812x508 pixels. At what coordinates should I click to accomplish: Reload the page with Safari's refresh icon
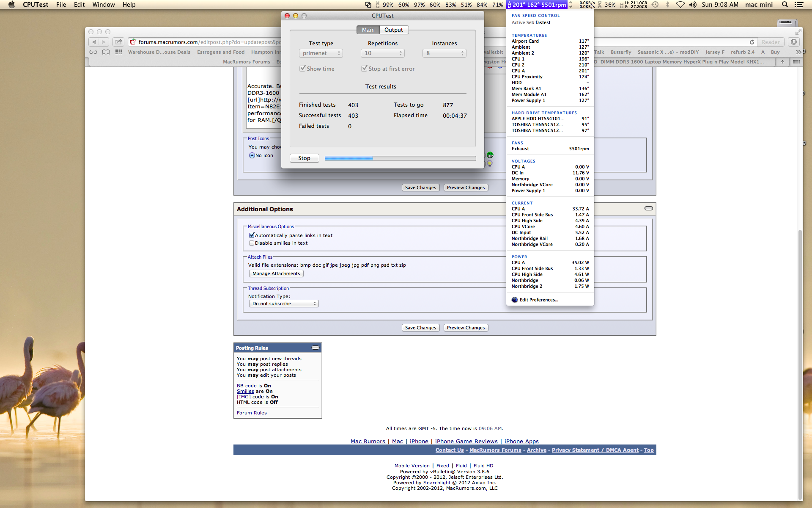point(752,42)
